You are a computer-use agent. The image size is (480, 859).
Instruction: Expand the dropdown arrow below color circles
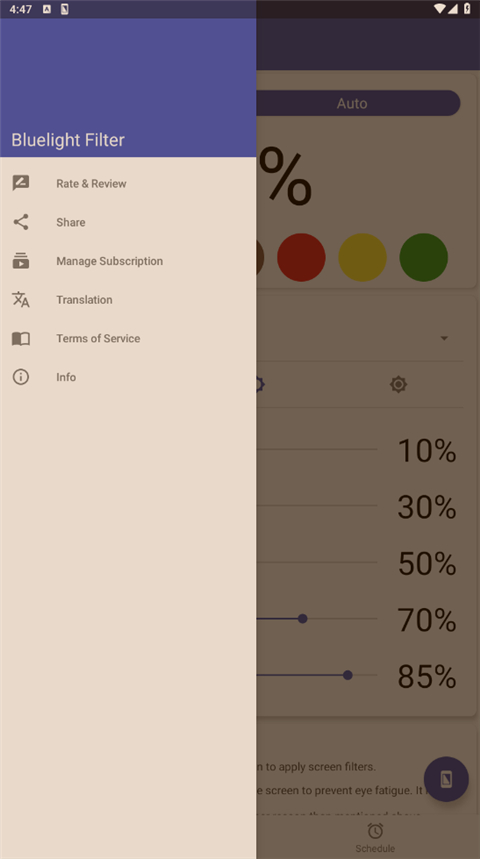click(x=444, y=338)
